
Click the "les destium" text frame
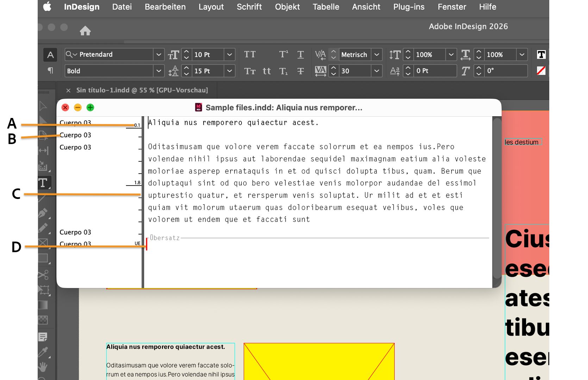523,142
